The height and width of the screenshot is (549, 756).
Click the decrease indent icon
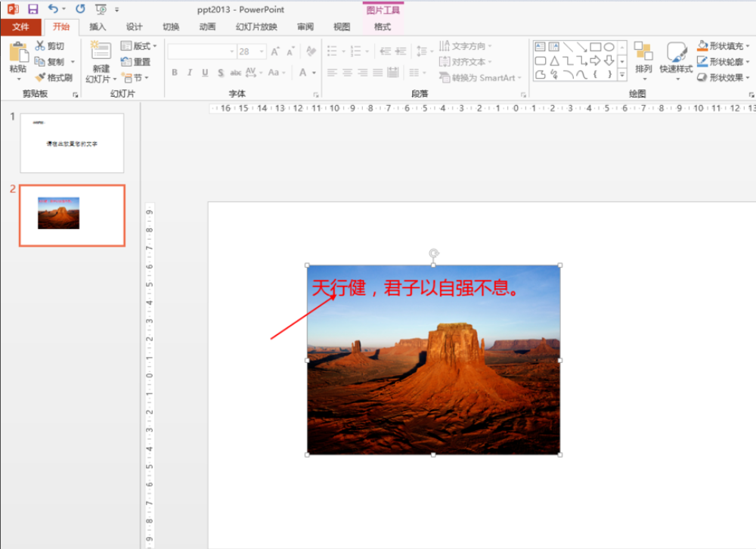click(386, 51)
